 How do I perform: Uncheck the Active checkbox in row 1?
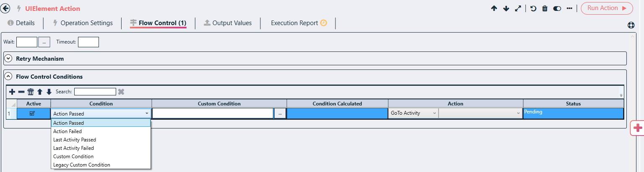pos(33,113)
